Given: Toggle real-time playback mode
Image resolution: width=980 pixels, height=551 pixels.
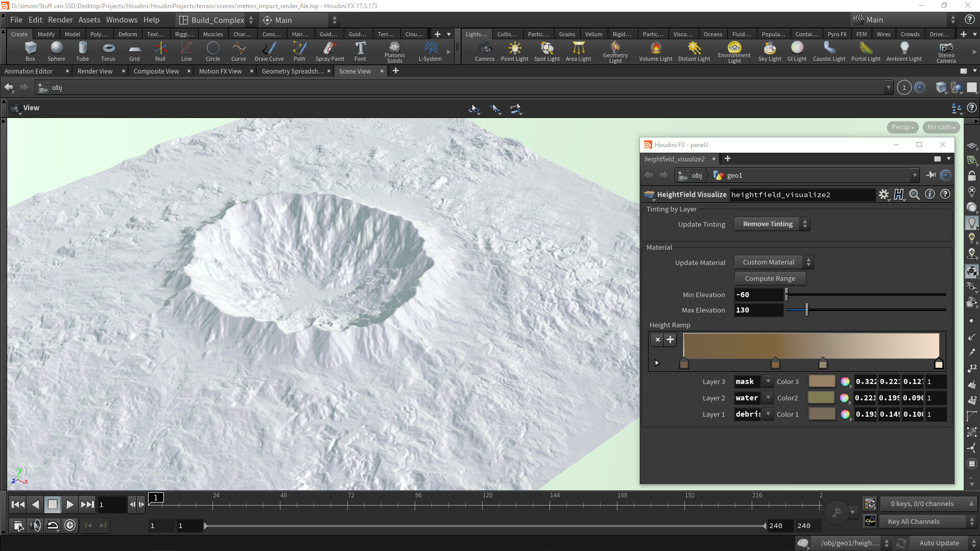Looking at the screenshot, I should coord(53,525).
